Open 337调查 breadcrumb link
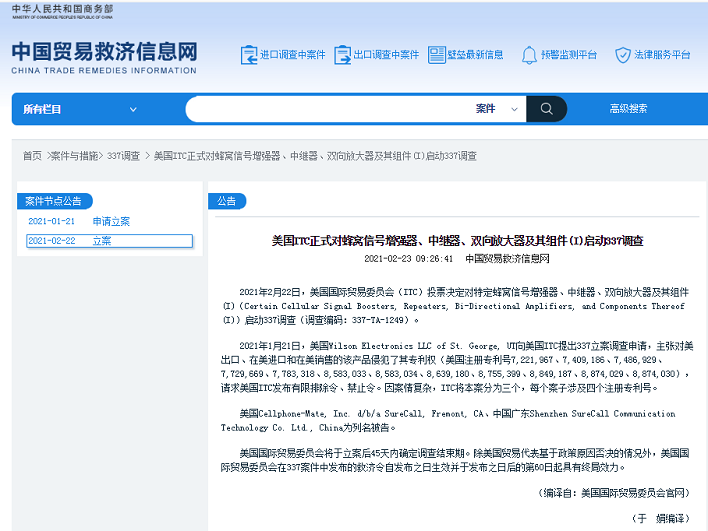 coord(123,156)
